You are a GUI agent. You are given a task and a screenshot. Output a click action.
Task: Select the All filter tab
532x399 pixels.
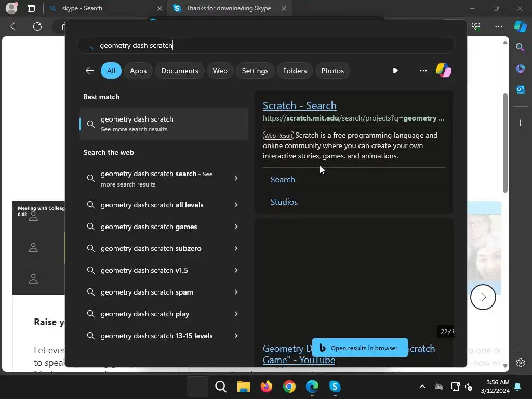coord(111,71)
